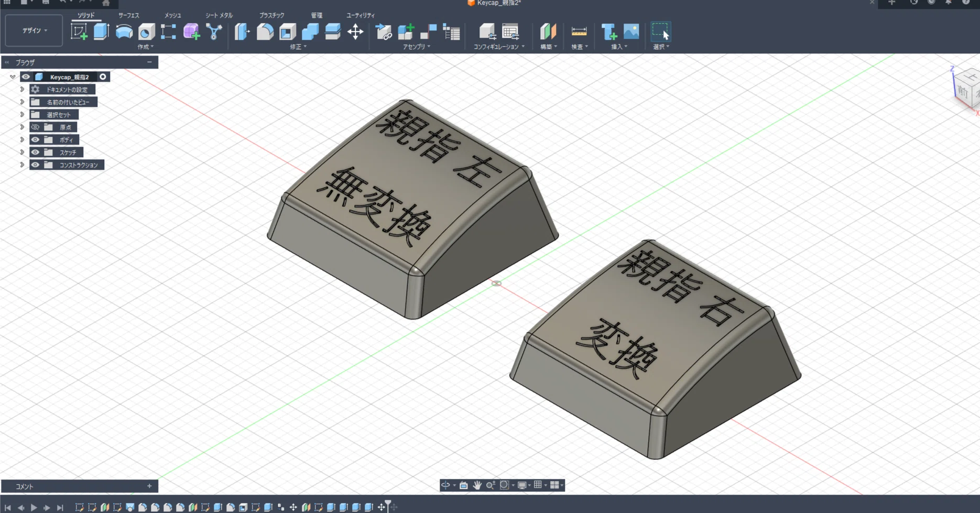
Task: Switch to the メッシュ tab
Action: pos(172,15)
